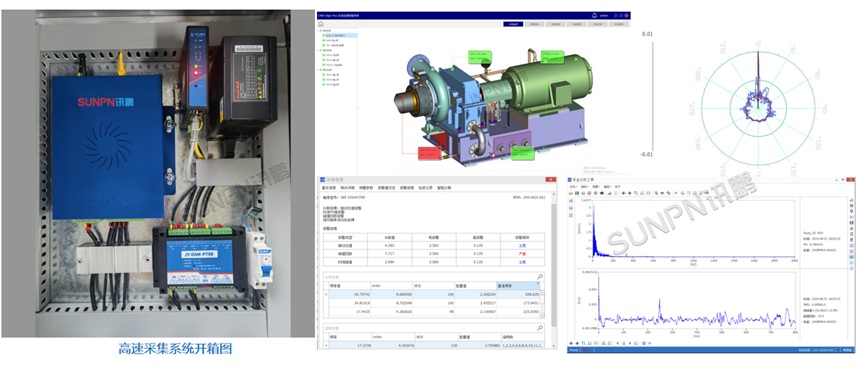Click the order column header in upper table
The width and height of the screenshot is (860, 367).
[x=391, y=286]
